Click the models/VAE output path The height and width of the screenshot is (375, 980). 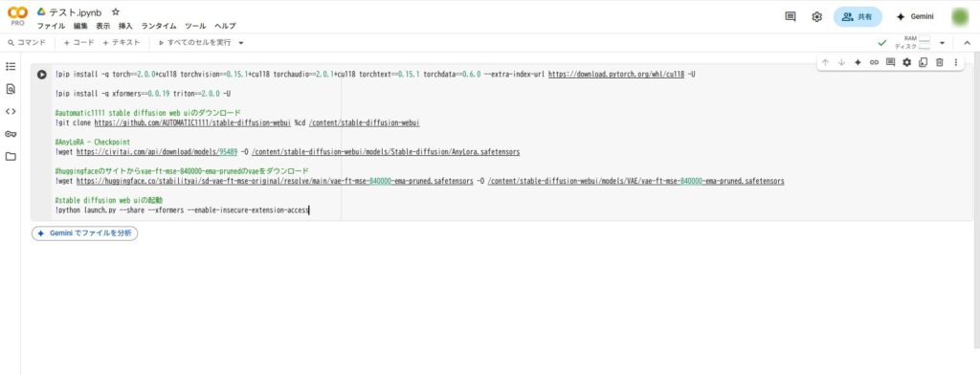point(635,181)
